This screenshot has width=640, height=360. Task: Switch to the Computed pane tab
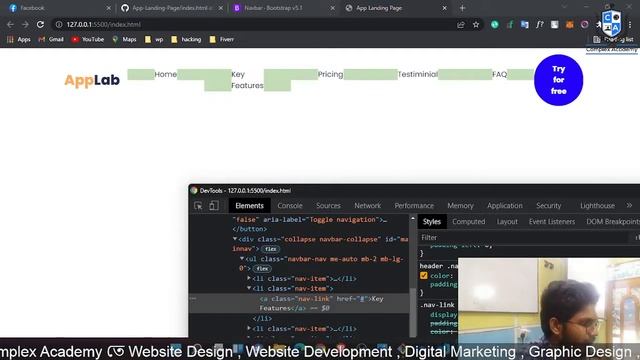pos(469,222)
